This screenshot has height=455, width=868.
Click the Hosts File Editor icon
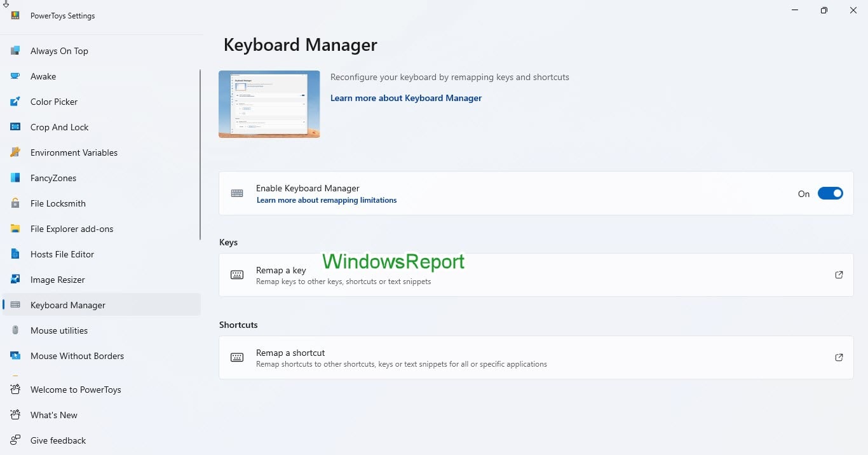15,254
